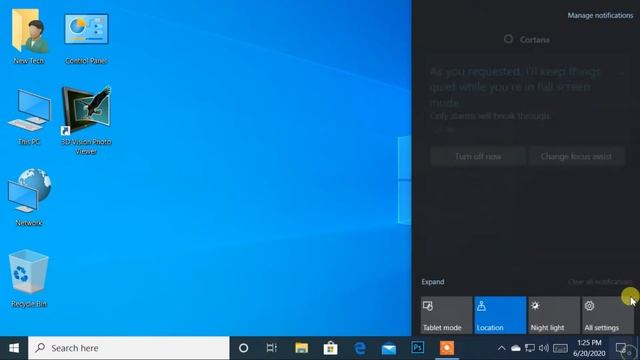The height and width of the screenshot is (360, 640).
Task: Click the Search here box
Action: pyautogui.click(x=129, y=348)
